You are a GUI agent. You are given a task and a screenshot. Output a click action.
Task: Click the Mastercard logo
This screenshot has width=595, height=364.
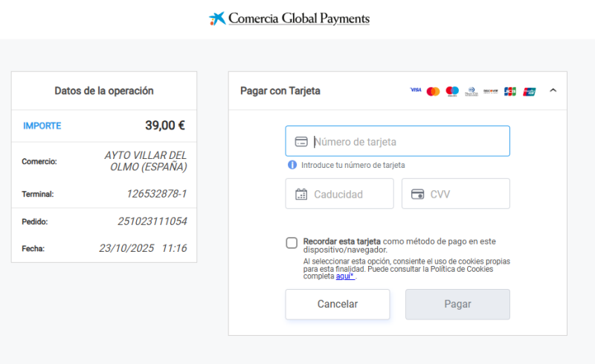[x=433, y=91]
